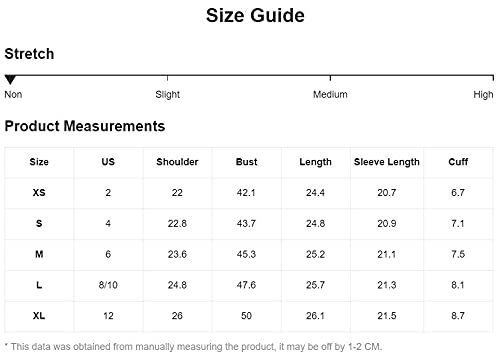Click the XL shoulder value 26
Viewport: 500px width, 364px height.
[x=177, y=316]
